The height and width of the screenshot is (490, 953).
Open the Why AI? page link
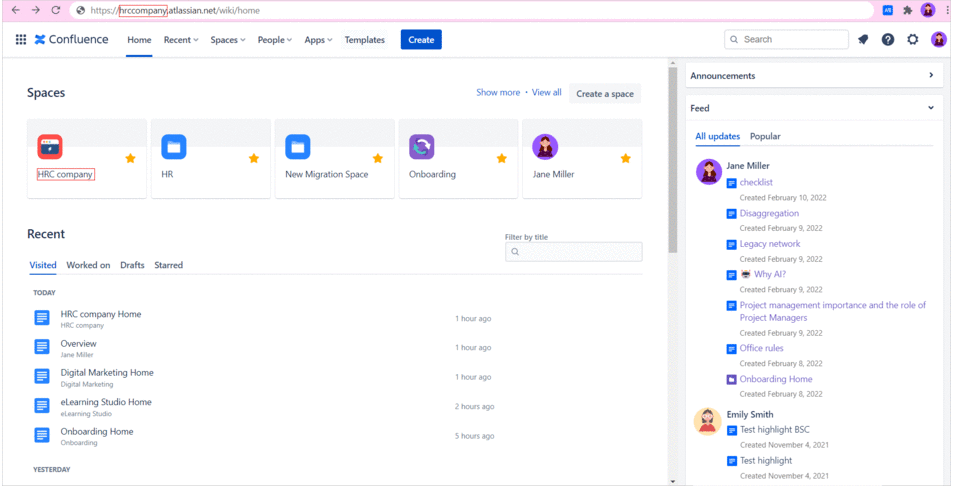coord(770,274)
